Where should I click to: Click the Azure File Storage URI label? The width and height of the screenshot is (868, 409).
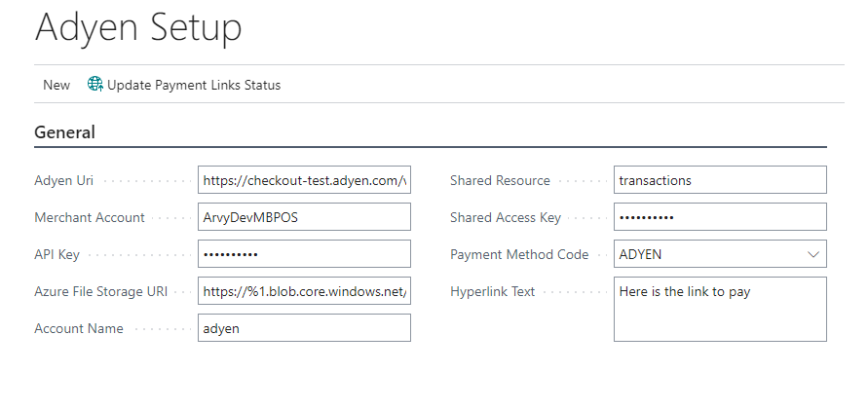(99, 291)
